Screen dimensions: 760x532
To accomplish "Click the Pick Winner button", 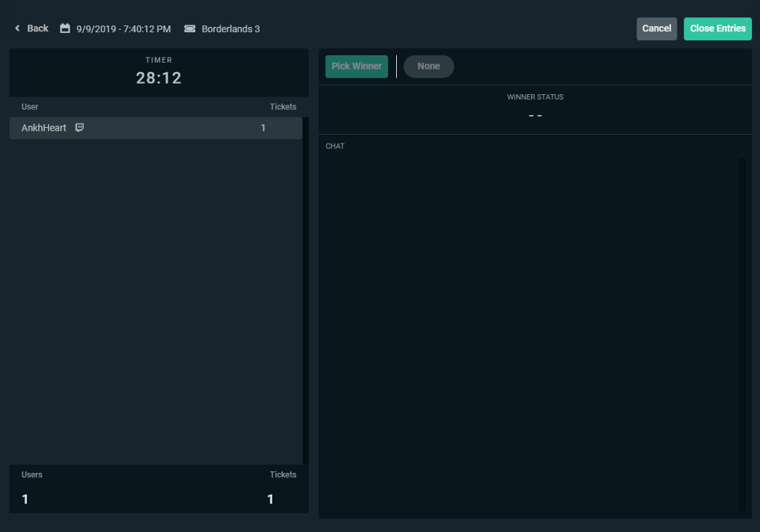I will [356, 66].
